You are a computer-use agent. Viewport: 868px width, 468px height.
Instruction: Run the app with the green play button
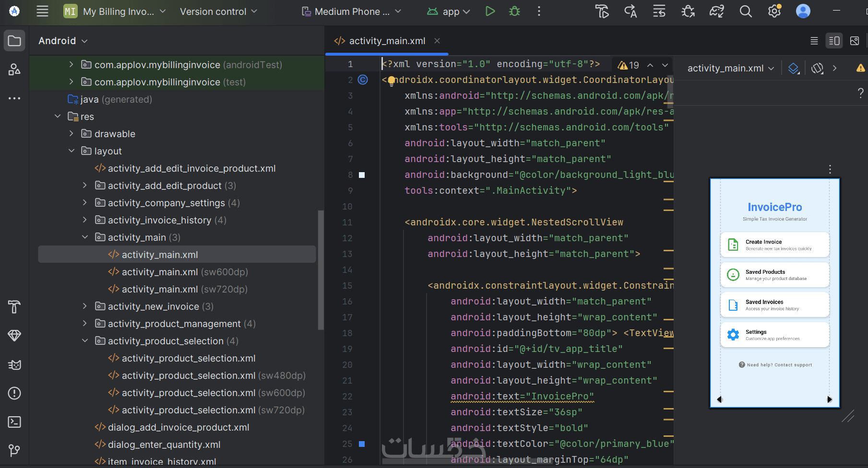coord(490,12)
